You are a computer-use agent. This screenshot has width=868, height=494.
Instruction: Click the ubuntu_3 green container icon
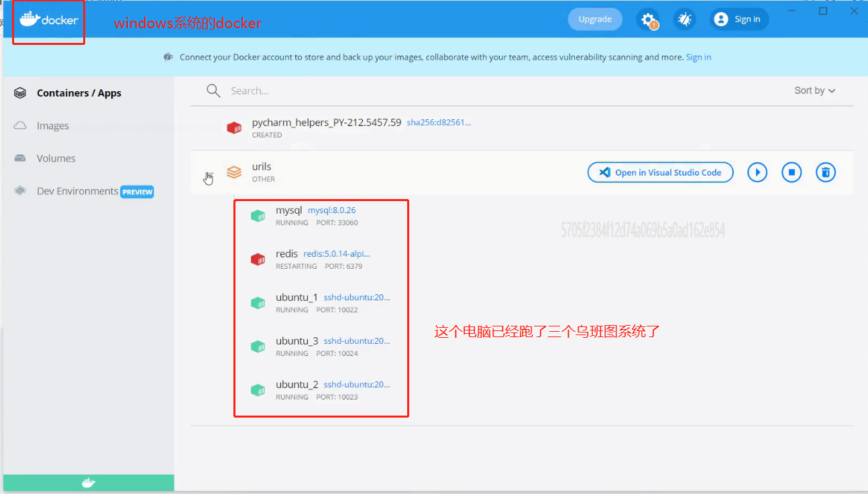point(258,347)
